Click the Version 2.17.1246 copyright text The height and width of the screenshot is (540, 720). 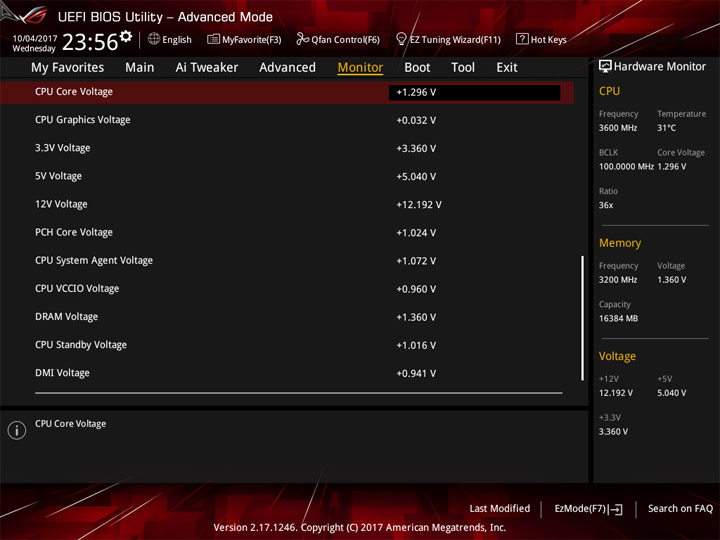pos(360,528)
